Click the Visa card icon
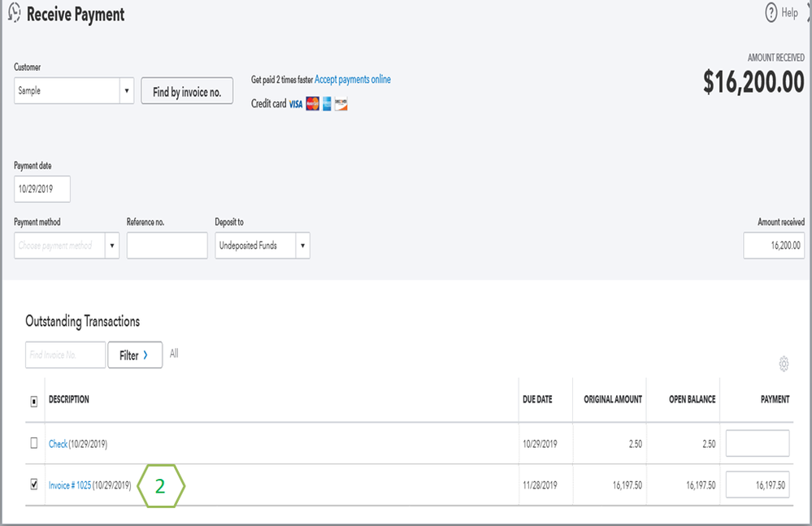Screen dimensions: 812x526 coord(295,104)
